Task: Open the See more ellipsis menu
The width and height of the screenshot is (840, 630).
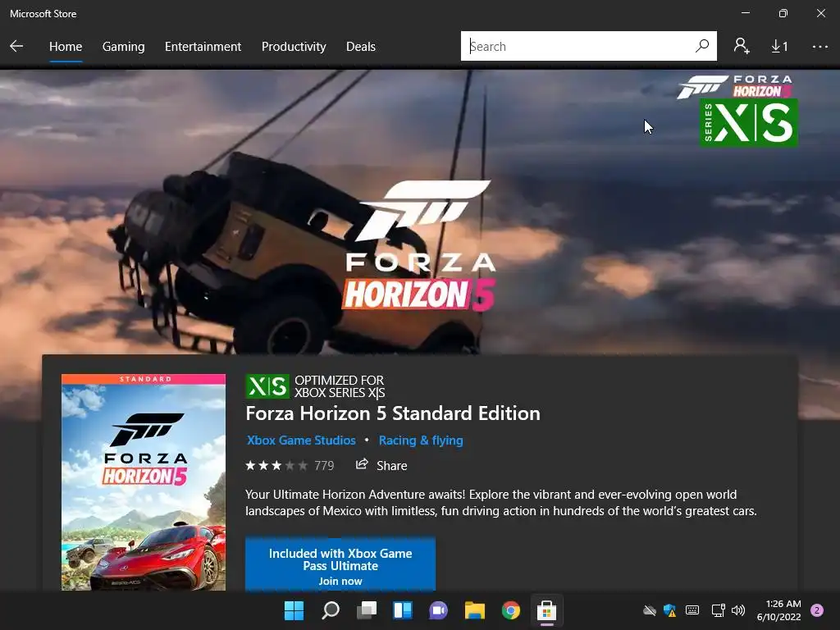Action: tap(819, 47)
